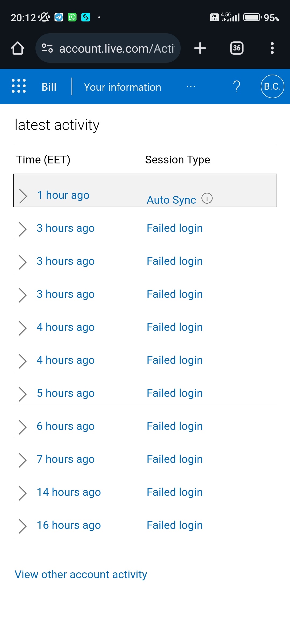
Task: Show info icon next to Auto Sync
Action: (x=207, y=198)
